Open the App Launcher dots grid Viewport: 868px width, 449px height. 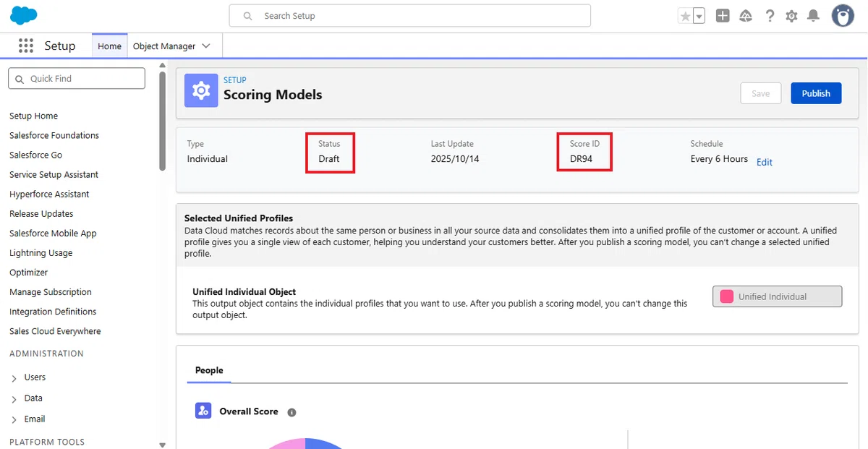tap(26, 46)
